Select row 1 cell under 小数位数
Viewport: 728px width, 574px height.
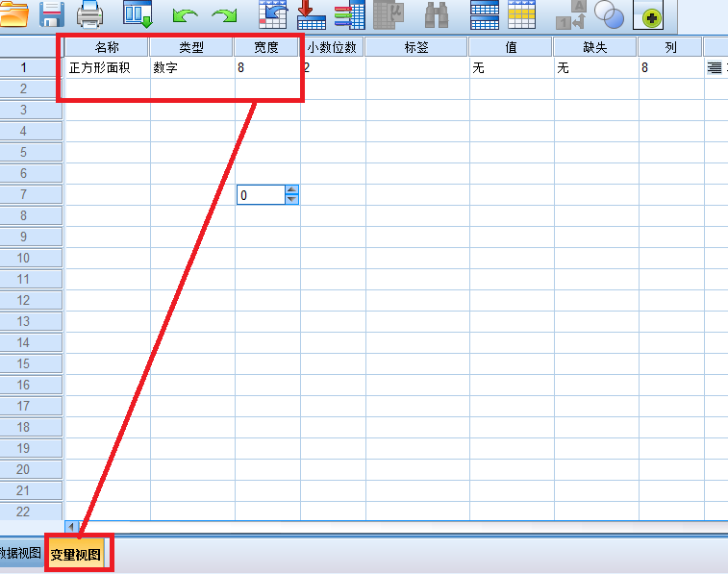click(x=334, y=67)
